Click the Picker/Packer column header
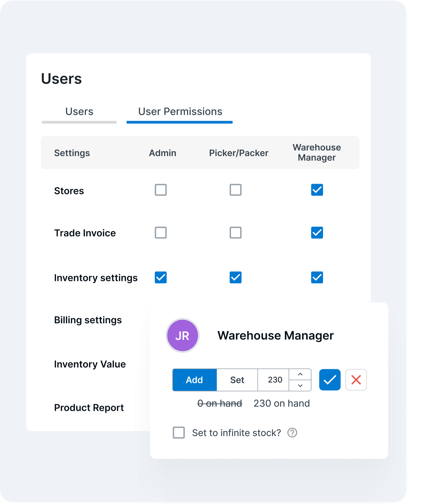Viewport: 433px width, 504px height. point(239,153)
